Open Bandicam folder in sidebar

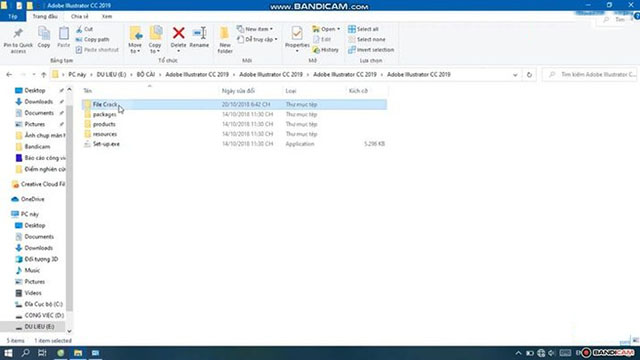click(x=37, y=147)
